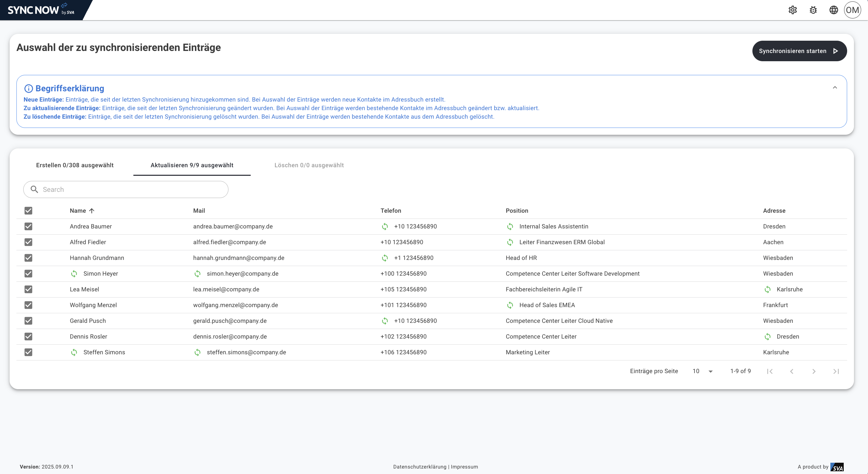
Task: Click the sync icon by steffen.simons@company.de
Action: 197,352
